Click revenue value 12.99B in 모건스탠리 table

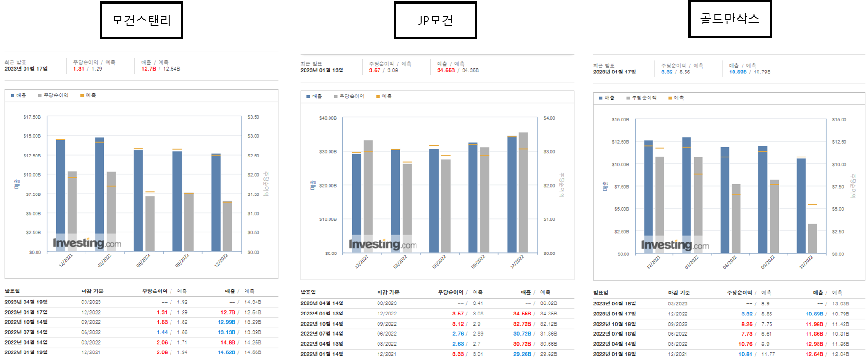point(227,322)
